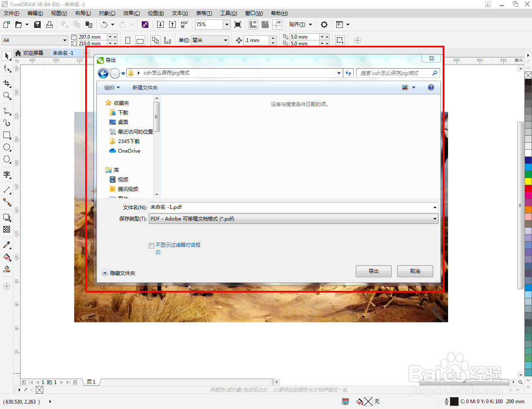Click the Paste icon in toolbar
Viewport: 532px width, 409px height.
(x=89, y=25)
